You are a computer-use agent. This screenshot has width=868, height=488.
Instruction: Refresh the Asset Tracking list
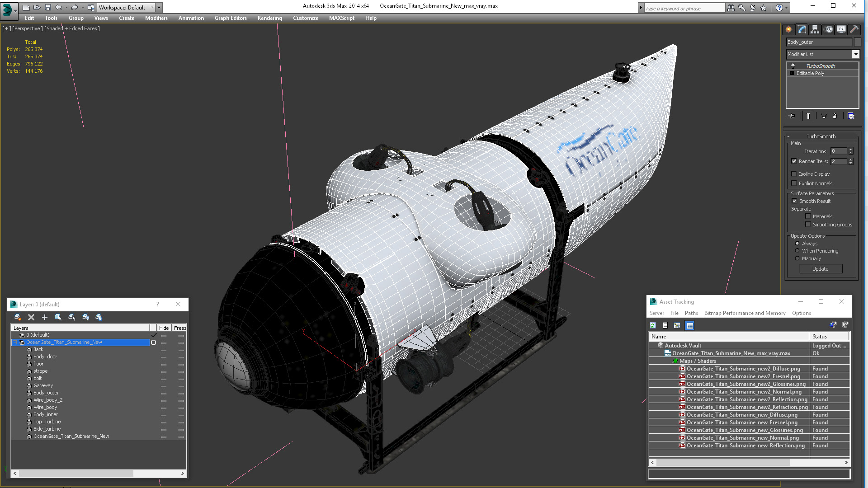pyautogui.click(x=653, y=325)
